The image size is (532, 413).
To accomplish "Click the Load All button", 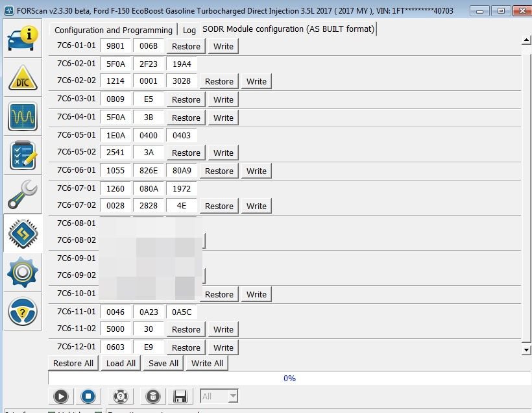I will coord(121,363).
